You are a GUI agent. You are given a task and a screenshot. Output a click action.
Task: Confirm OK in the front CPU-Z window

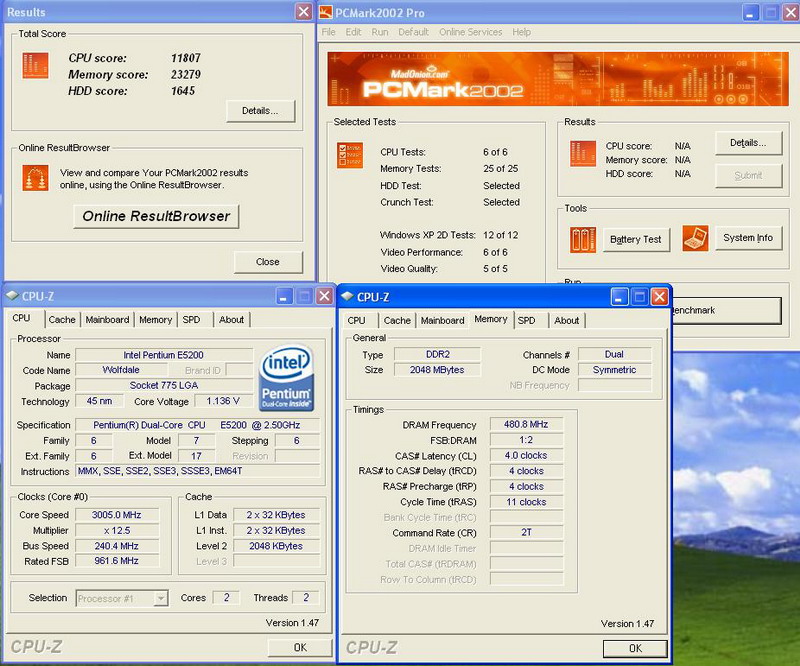pos(635,648)
